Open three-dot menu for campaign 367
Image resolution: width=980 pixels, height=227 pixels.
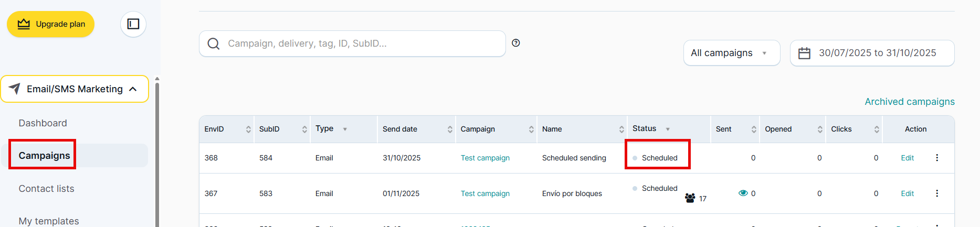tap(937, 193)
